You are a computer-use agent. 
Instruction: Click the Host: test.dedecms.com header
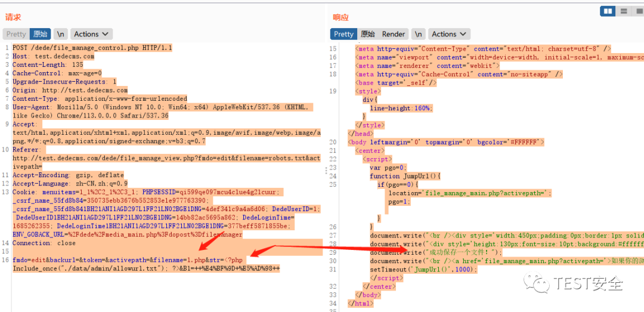pos(54,56)
